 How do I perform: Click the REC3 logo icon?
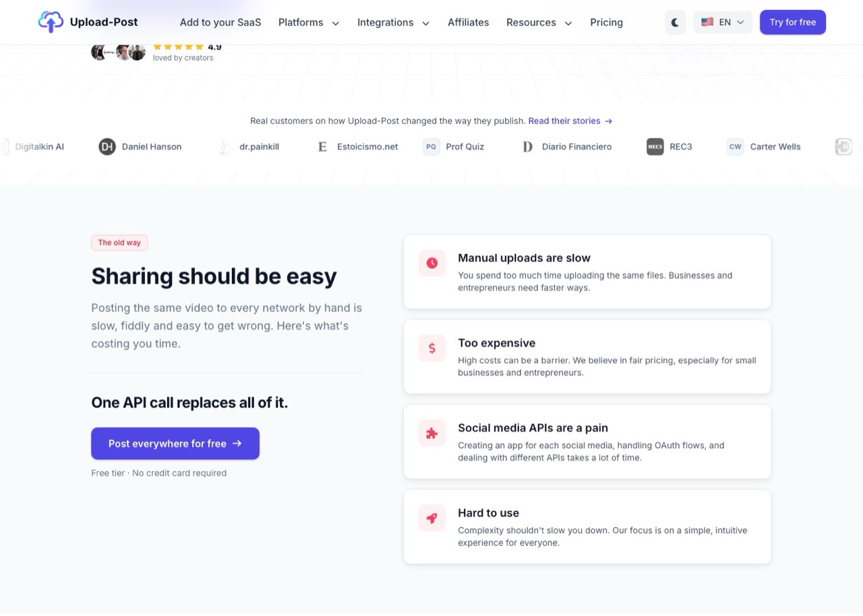point(655,146)
